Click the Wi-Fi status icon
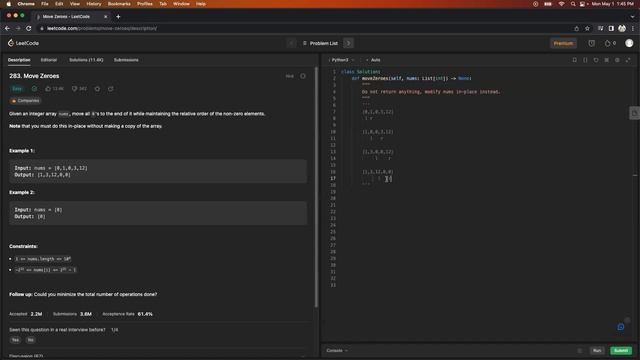This screenshot has width=640, height=360. [x=561, y=4]
